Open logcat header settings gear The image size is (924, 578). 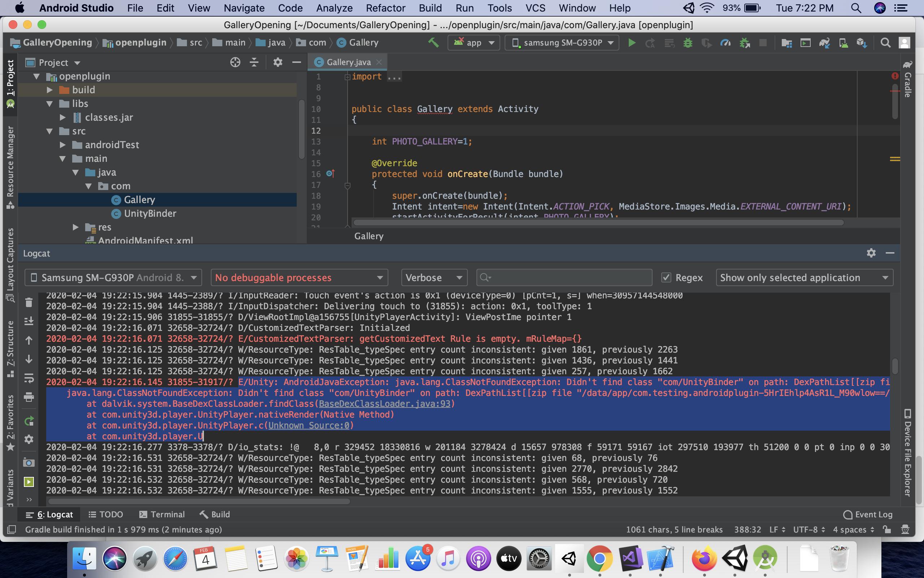pyautogui.click(x=871, y=253)
